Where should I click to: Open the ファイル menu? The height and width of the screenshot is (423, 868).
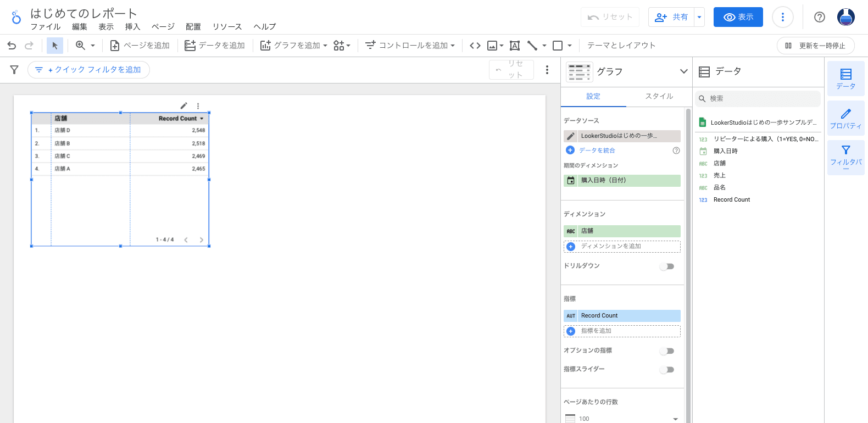46,27
